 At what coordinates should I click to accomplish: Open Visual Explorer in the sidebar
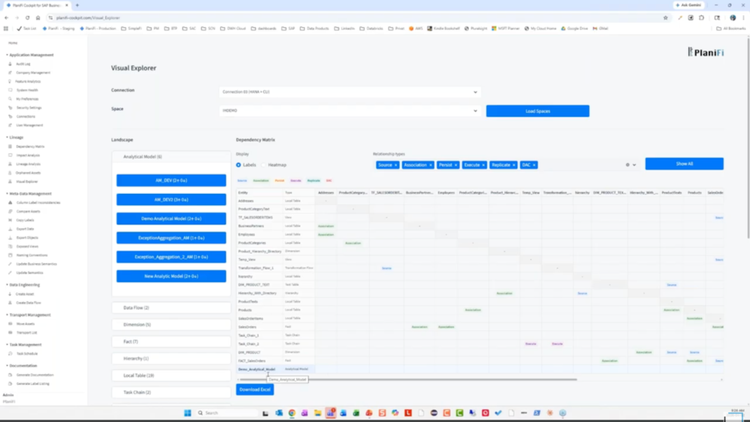(x=27, y=182)
